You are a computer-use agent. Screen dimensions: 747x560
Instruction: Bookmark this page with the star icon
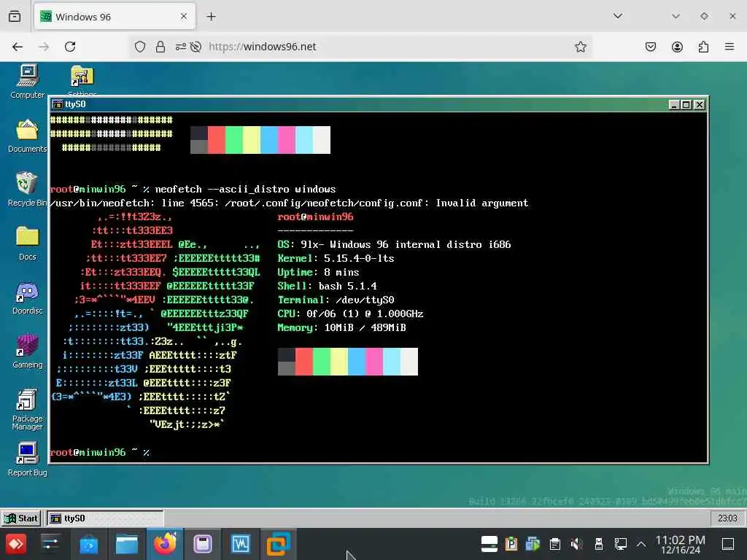point(580,47)
